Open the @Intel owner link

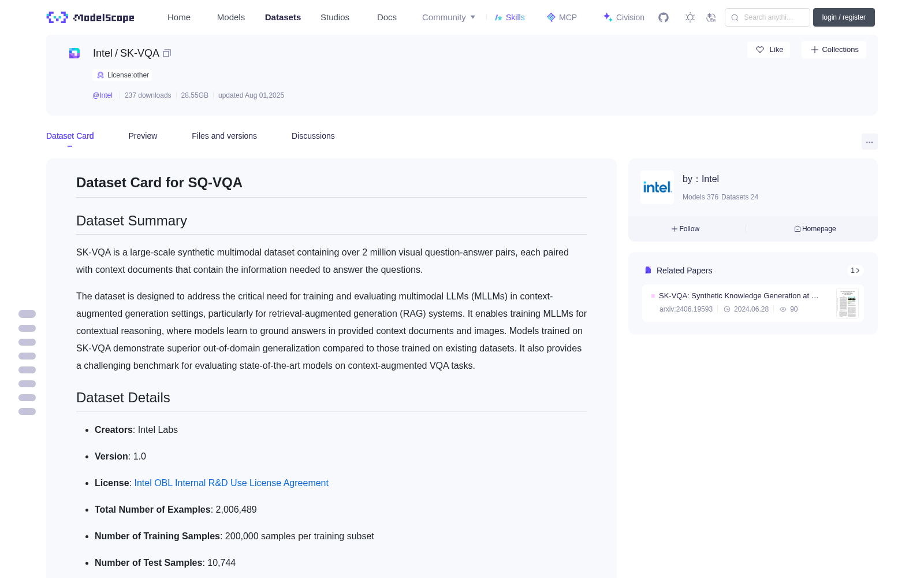(x=102, y=95)
